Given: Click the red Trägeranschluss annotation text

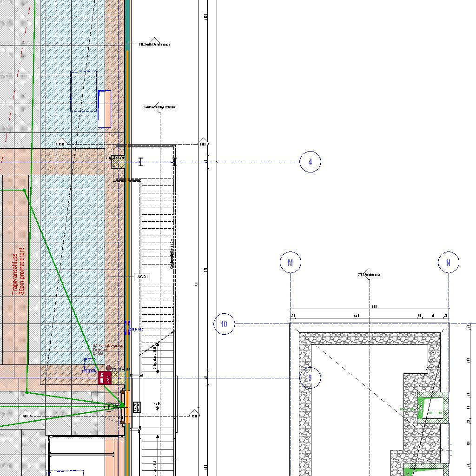Looking at the screenshot, I should (x=18, y=274).
